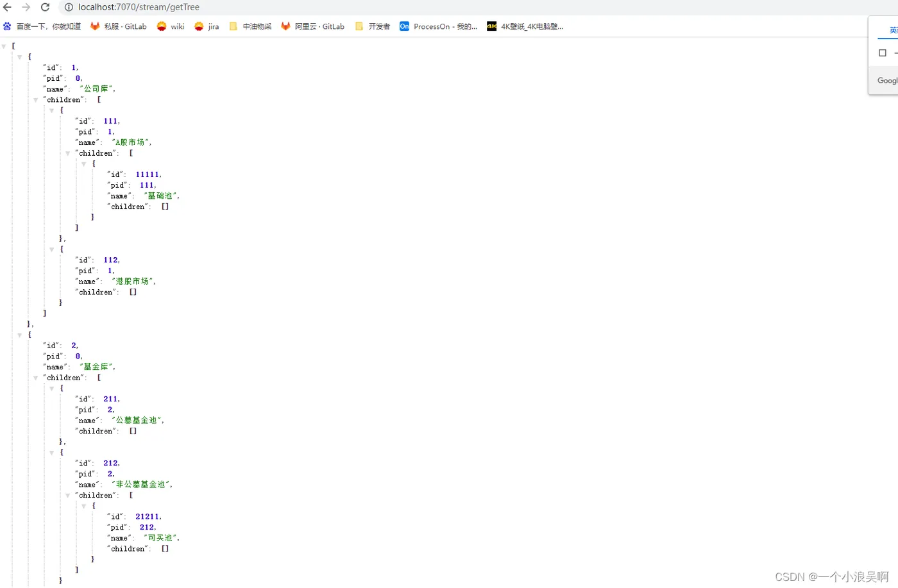The width and height of the screenshot is (898, 588).
Task: Open the jira bookmark
Action: point(207,26)
